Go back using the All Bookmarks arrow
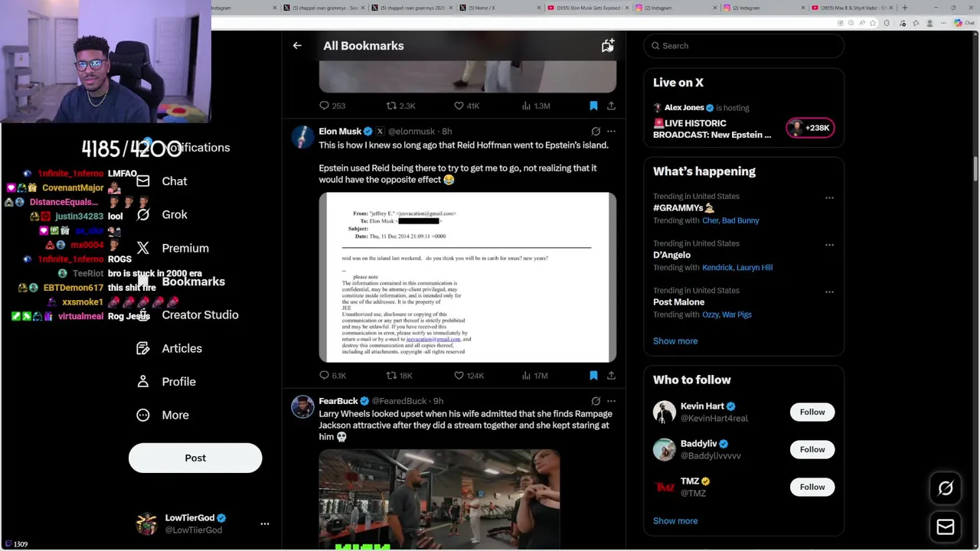Viewport: 980px width, 551px height. tap(297, 46)
